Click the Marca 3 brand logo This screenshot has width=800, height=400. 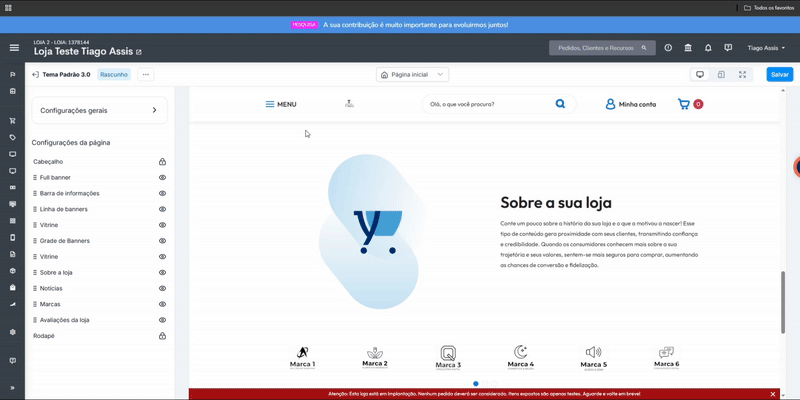pos(448,357)
